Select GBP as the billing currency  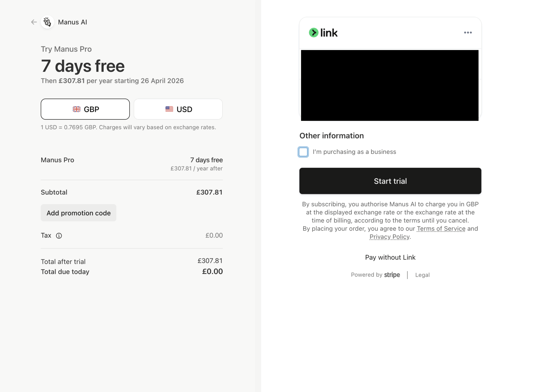(x=85, y=109)
